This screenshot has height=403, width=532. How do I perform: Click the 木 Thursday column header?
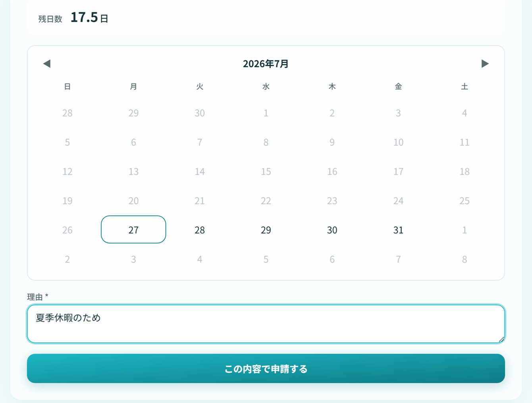(x=332, y=86)
